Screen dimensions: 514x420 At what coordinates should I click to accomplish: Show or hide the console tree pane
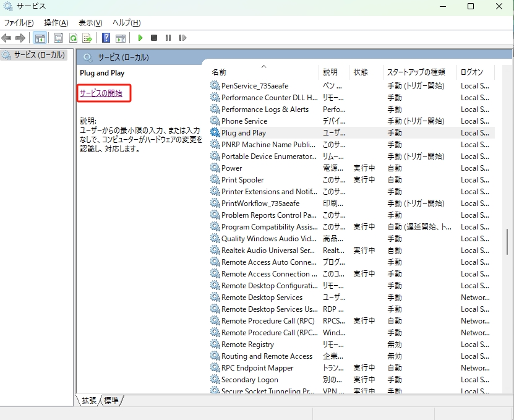click(x=40, y=38)
